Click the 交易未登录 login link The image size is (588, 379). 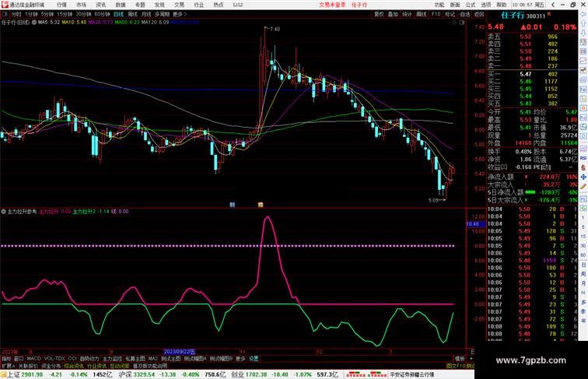coord(332,5)
